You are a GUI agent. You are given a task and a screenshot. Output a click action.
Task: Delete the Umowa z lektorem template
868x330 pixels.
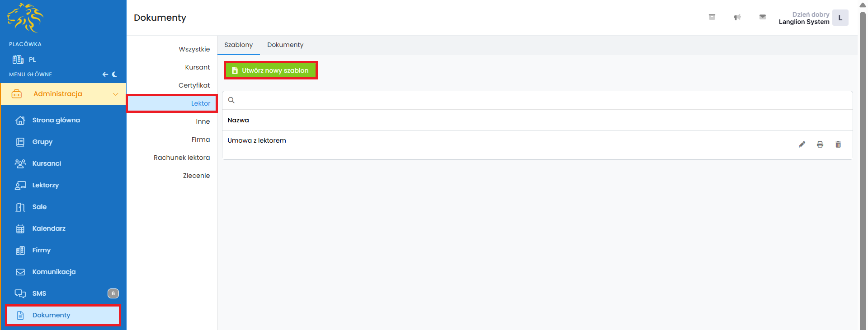click(838, 144)
